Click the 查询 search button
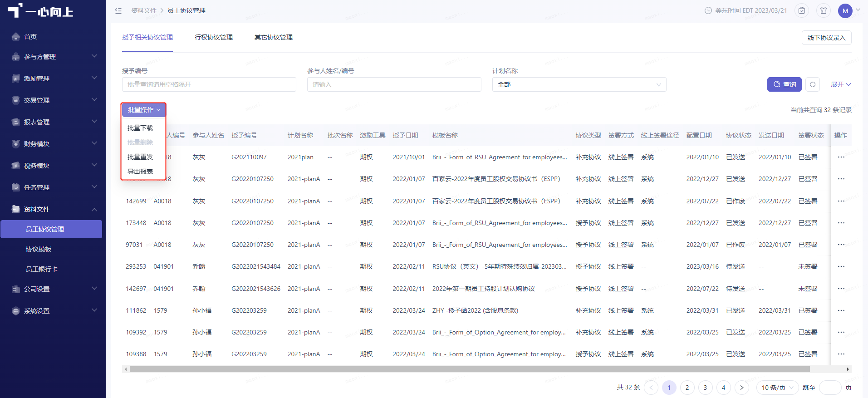 (x=785, y=84)
